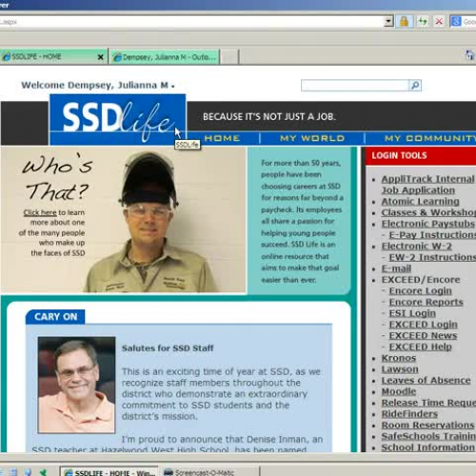Viewport: 476px width, 476px height.
Task: Click the green quick launch icon in taskbar
Action: tap(43, 472)
